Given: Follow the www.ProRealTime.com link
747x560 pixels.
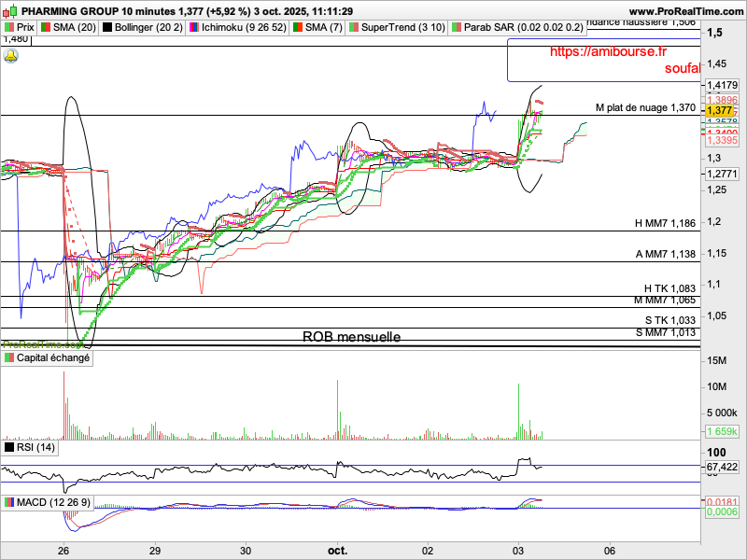Looking at the screenshot, I should coord(686,11).
